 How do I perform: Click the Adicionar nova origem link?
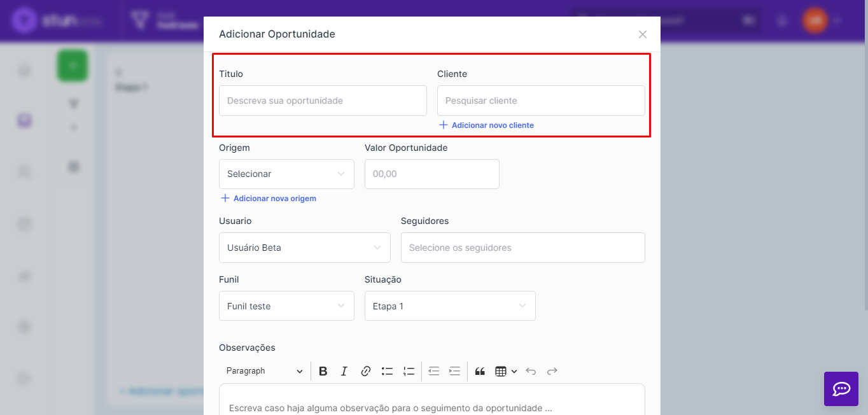274,199
